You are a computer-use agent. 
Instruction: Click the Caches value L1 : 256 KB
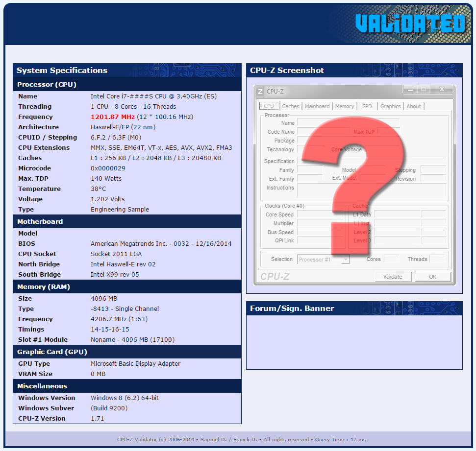156,158
